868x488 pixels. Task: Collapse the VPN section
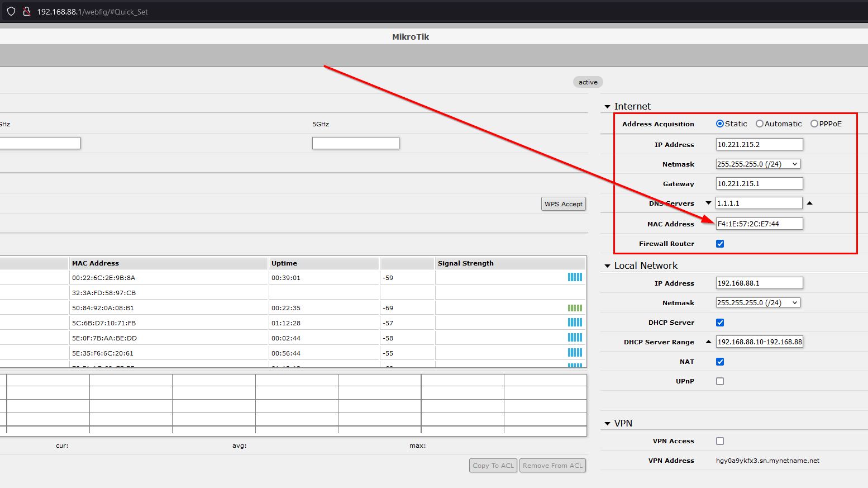coord(608,423)
